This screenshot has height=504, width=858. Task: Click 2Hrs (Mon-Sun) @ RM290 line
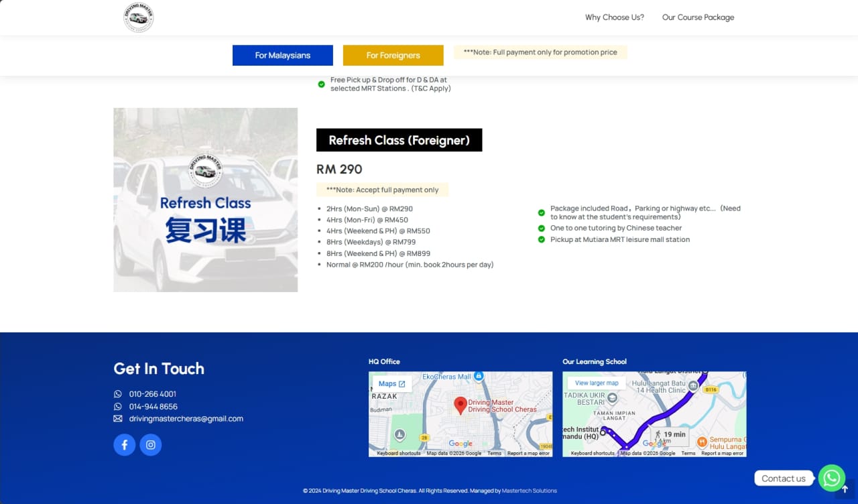click(x=369, y=209)
